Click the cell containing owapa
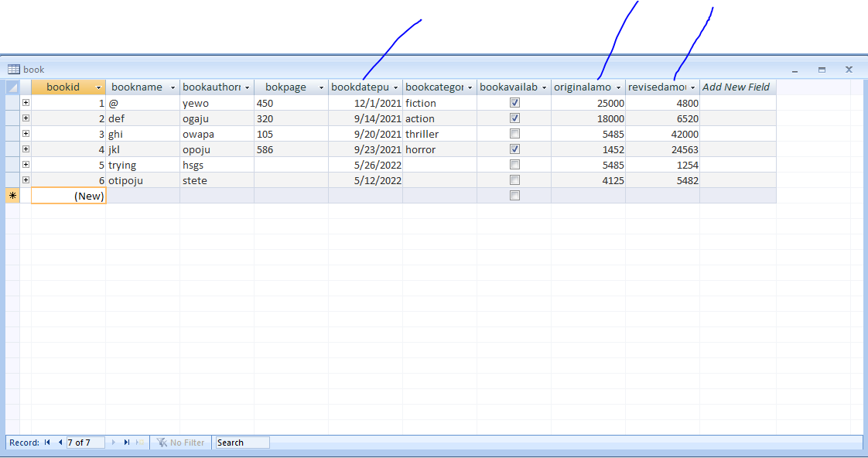 (x=217, y=134)
